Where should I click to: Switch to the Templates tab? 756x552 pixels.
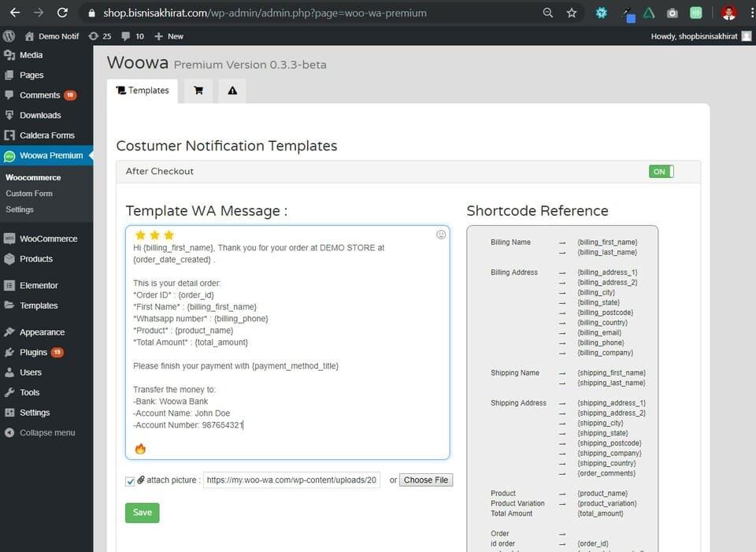coord(143,91)
